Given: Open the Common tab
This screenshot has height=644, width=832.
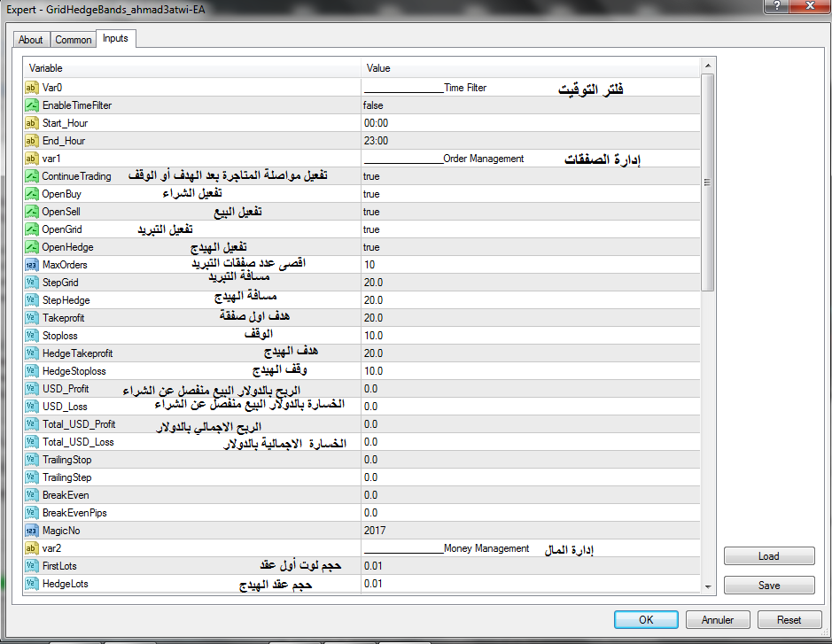Looking at the screenshot, I should [73, 40].
